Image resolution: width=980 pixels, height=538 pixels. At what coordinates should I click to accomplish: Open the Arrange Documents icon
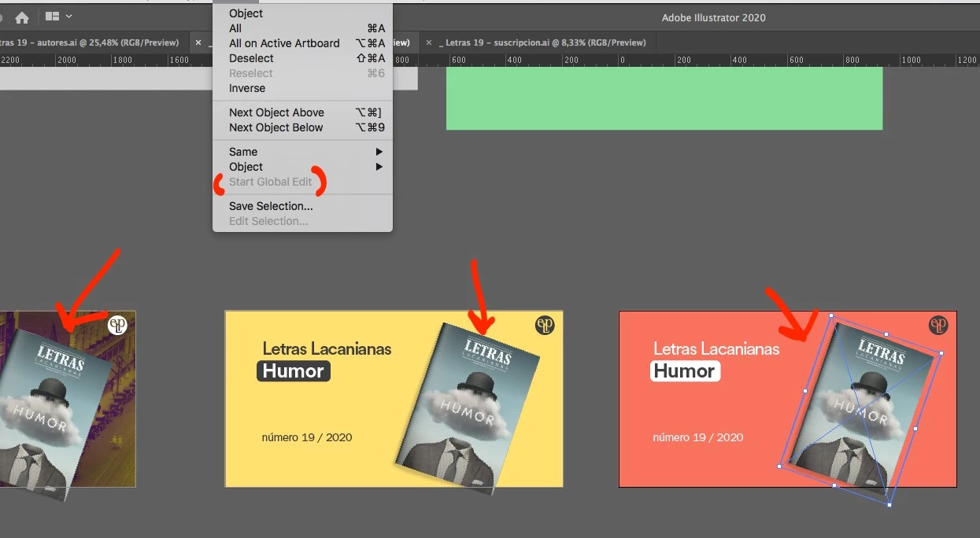(53, 17)
